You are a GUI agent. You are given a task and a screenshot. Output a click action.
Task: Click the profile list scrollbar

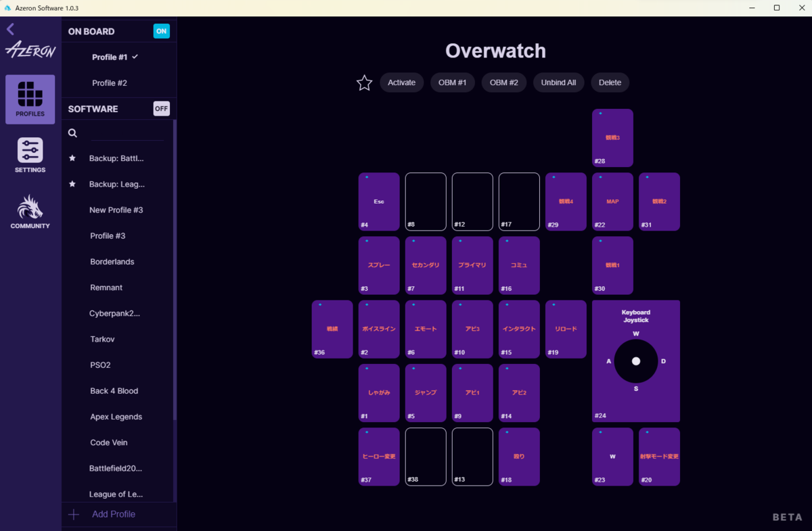pos(175,271)
